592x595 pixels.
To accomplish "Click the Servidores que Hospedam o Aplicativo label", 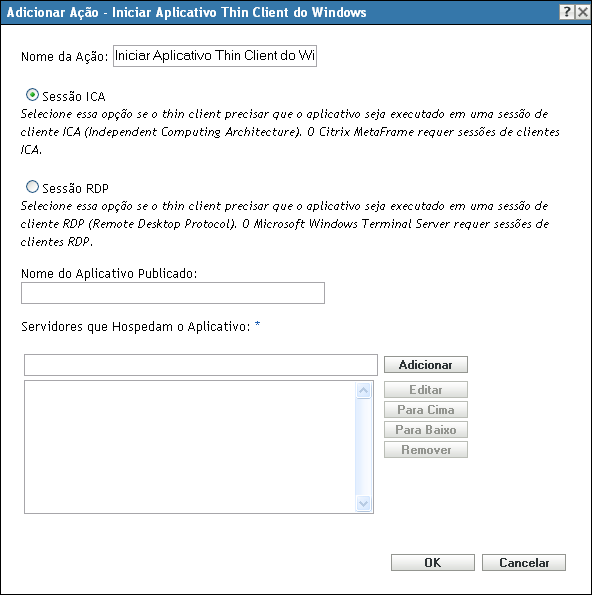I will click(135, 327).
